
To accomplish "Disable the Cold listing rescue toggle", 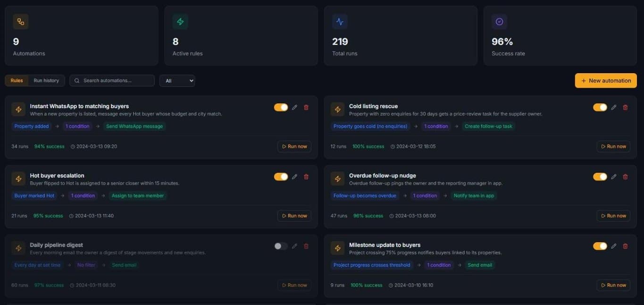I will (600, 107).
